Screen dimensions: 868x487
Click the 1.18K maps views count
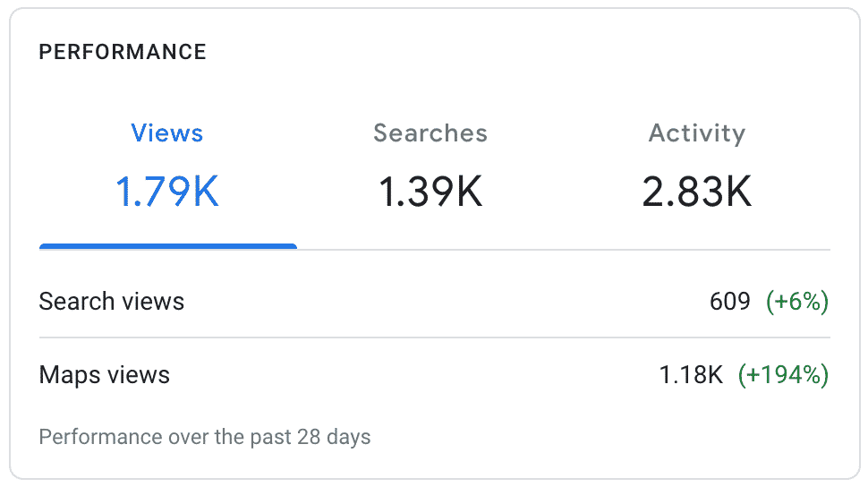(691, 374)
